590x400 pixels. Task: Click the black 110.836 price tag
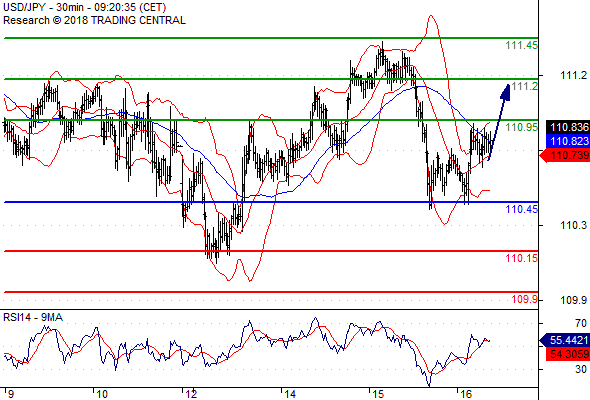pyautogui.click(x=568, y=127)
